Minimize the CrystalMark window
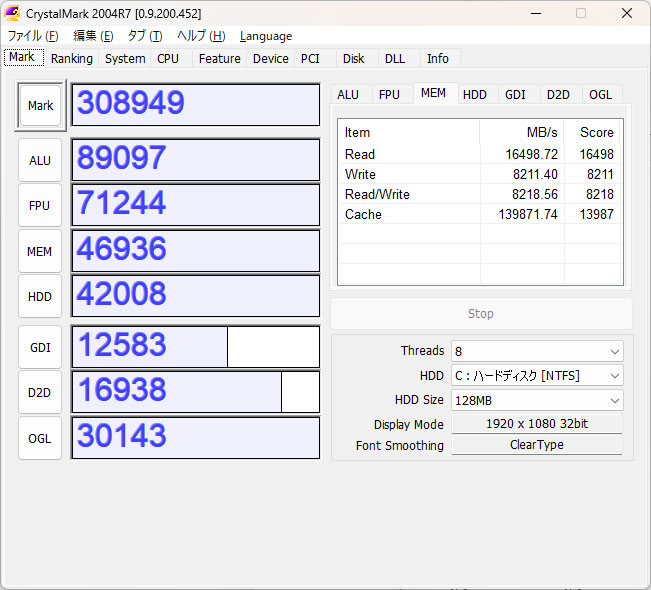Viewport: 651px width, 590px height. click(x=536, y=13)
